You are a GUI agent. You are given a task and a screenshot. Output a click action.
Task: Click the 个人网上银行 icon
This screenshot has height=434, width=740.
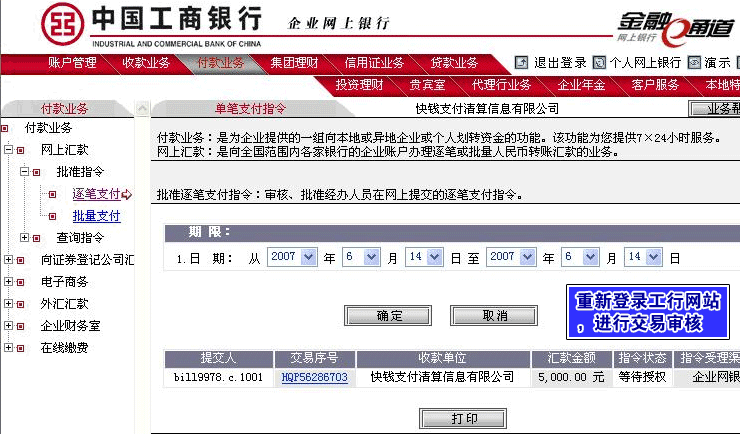tap(599, 62)
